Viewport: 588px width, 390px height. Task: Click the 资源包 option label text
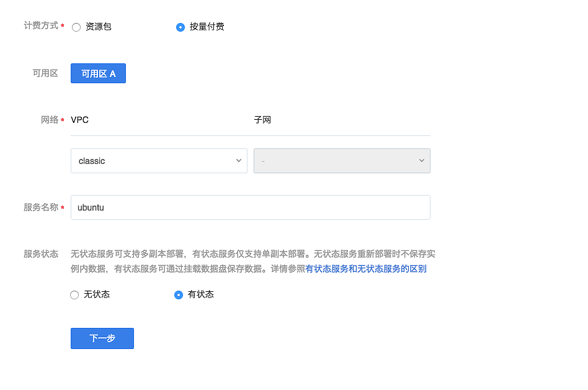point(99,27)
